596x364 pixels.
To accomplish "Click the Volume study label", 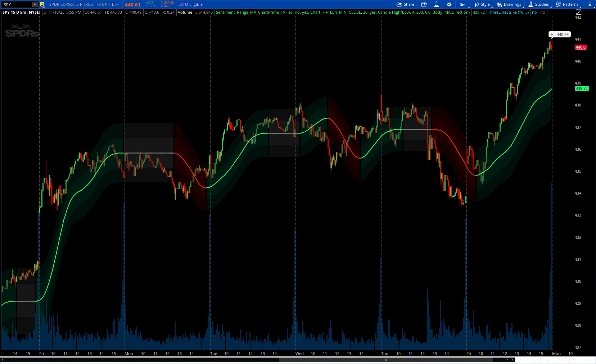I will [x=185, y=12].
